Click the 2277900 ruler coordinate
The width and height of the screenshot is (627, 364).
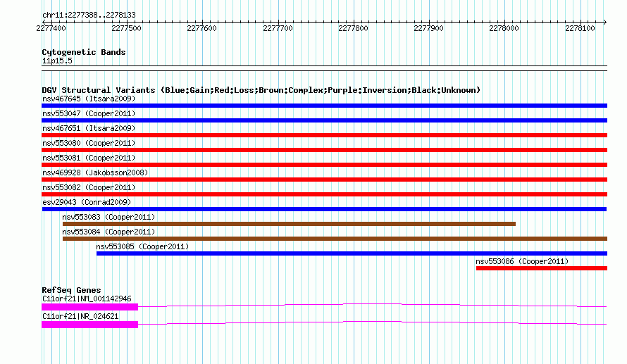428,28
